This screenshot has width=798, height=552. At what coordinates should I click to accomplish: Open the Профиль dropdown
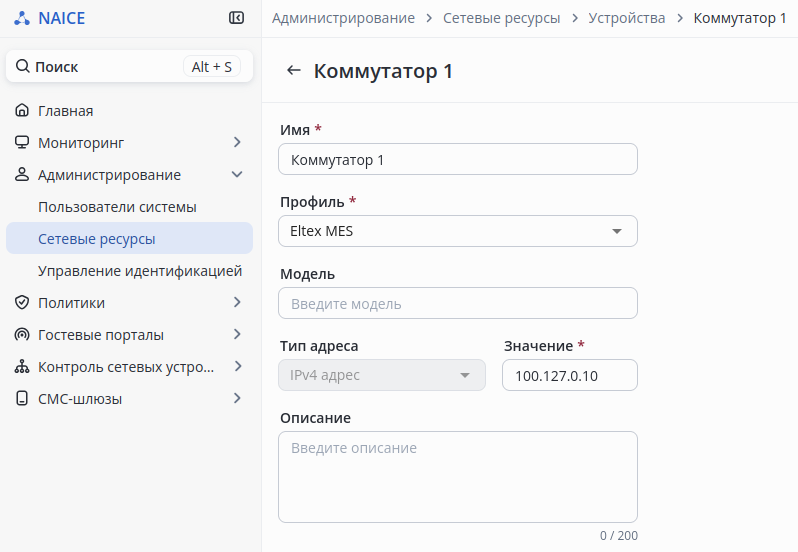457,231
